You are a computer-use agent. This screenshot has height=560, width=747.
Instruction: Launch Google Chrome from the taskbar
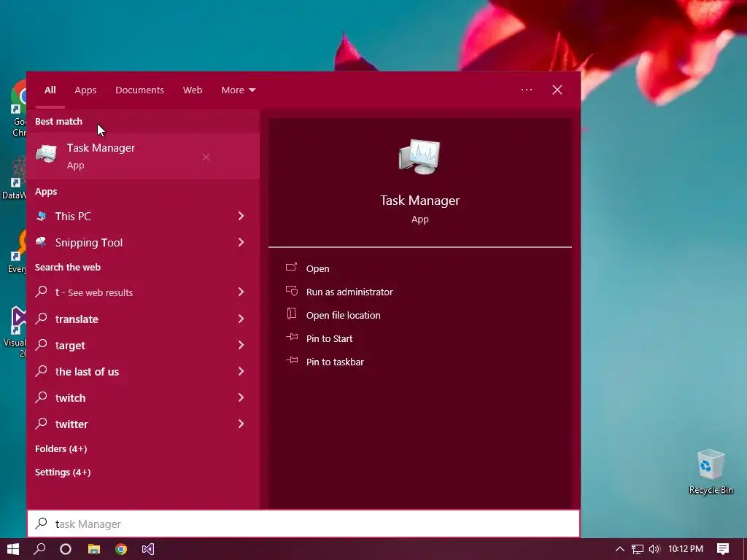pyautogui.click(x=121, y=549)
